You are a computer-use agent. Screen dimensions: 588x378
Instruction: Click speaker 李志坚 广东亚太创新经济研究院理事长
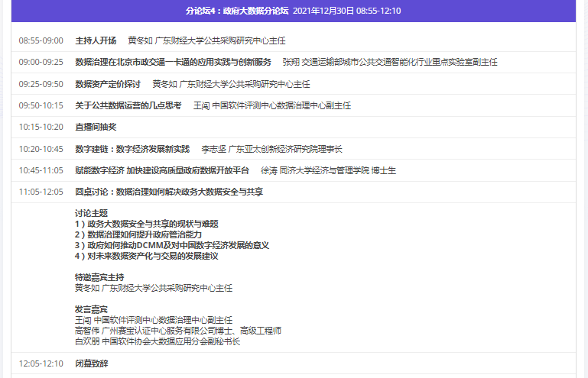[271, 149]
